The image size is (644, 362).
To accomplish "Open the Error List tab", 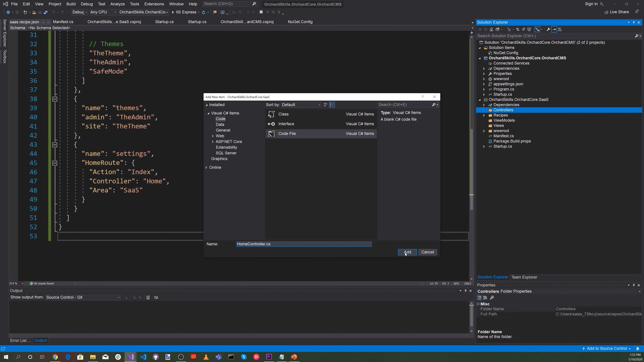I will pos(20,341).
